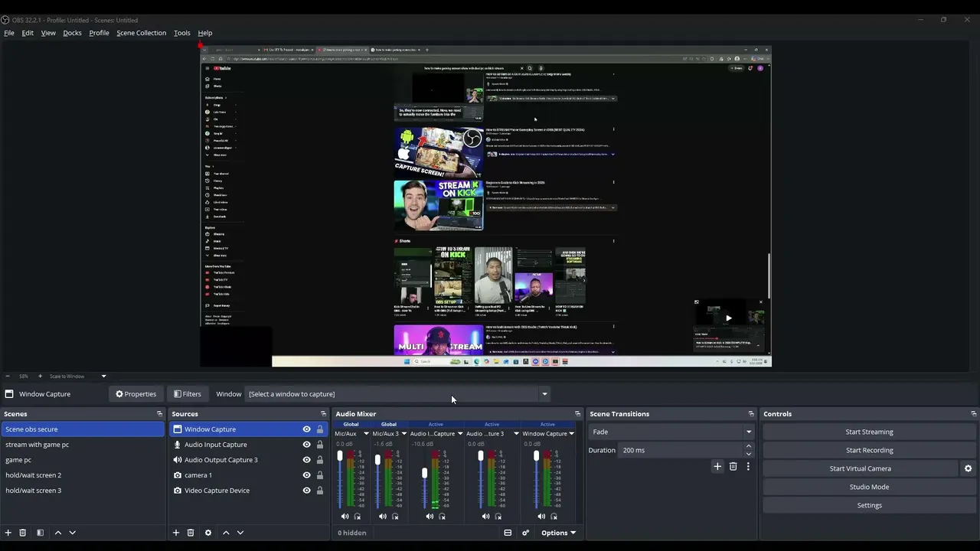Toggle the lock on Video Capture Device
The image size is (980, 551).
coord(320,491)
